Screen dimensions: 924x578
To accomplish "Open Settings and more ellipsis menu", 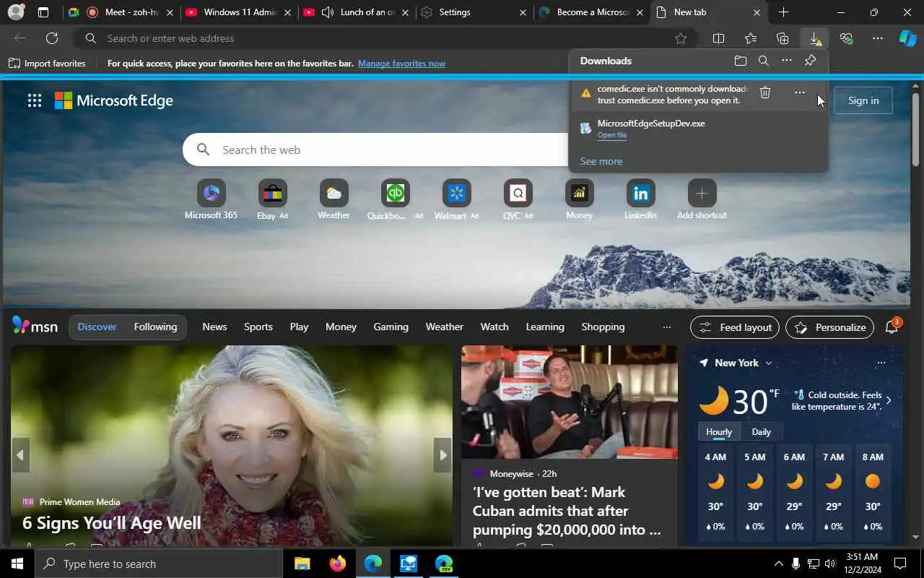I will click(878, 38).
